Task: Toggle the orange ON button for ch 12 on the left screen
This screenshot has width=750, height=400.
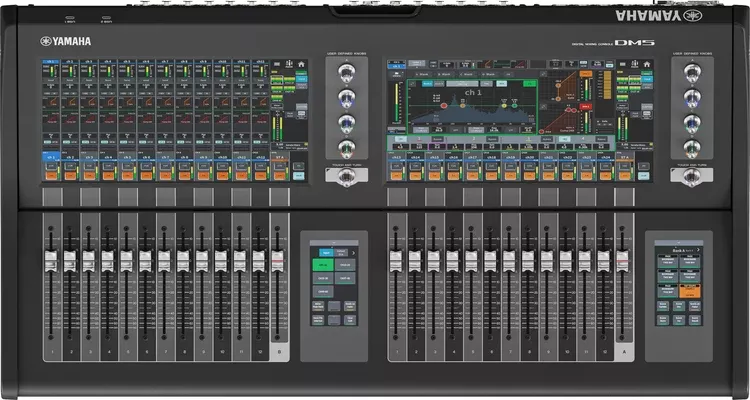Action: click(x=261, y=176)
